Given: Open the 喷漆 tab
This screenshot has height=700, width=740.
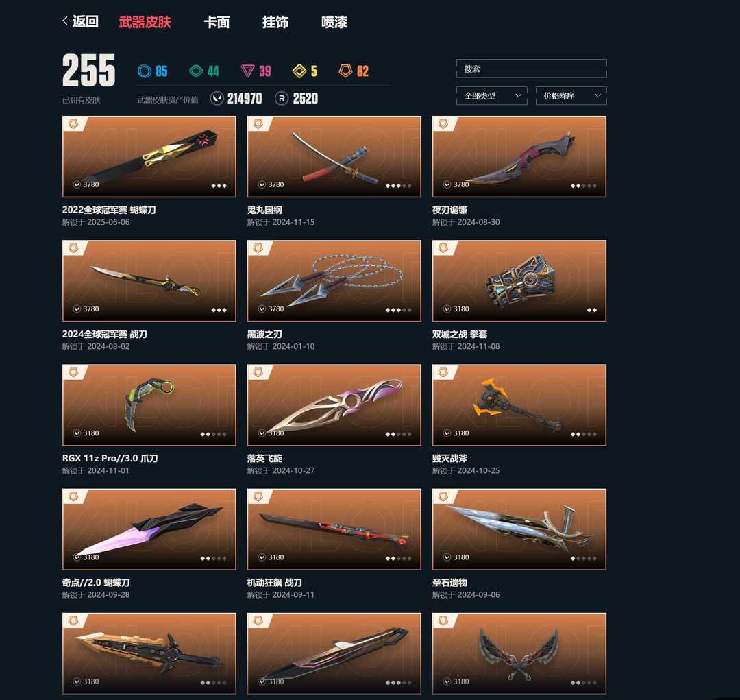Looking at the screenshot, I should (x=334, y=22).
